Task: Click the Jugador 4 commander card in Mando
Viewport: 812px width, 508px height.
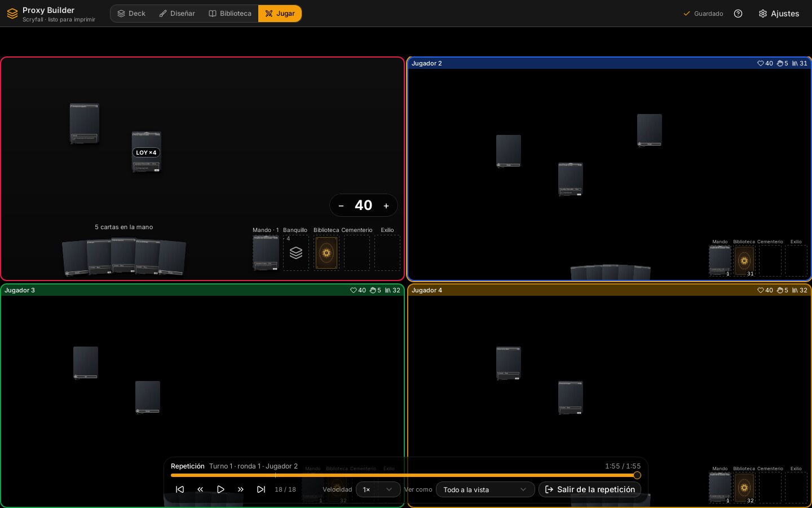Action: [x=720, y=487]
